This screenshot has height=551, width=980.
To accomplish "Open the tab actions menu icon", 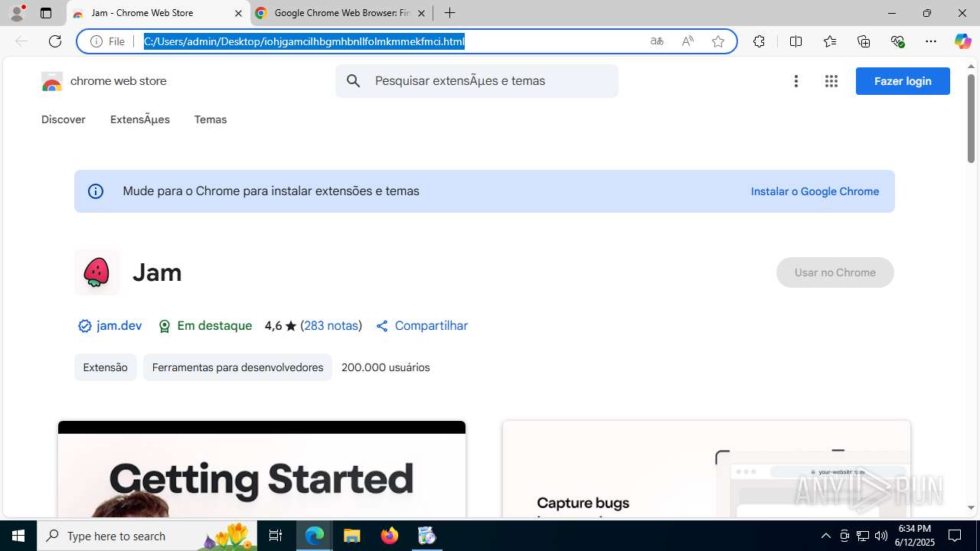I will click(46, 13).
